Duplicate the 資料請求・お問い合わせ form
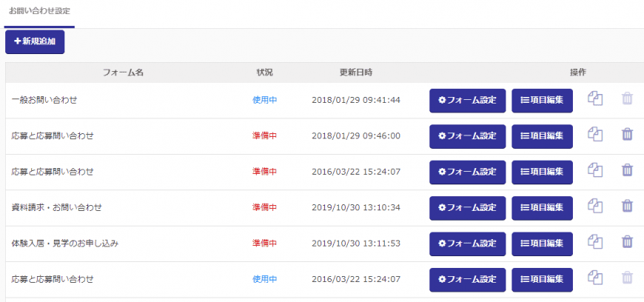 595,207
